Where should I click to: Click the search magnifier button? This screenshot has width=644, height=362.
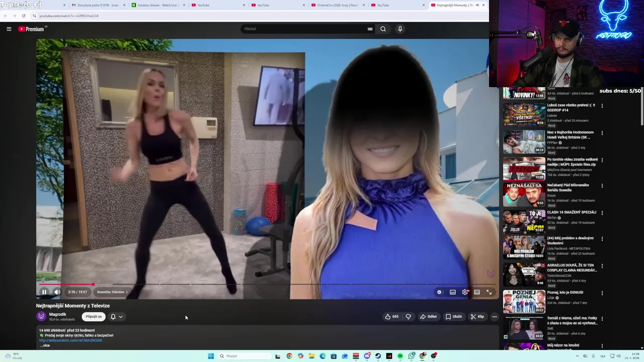(x=383, y=29)
